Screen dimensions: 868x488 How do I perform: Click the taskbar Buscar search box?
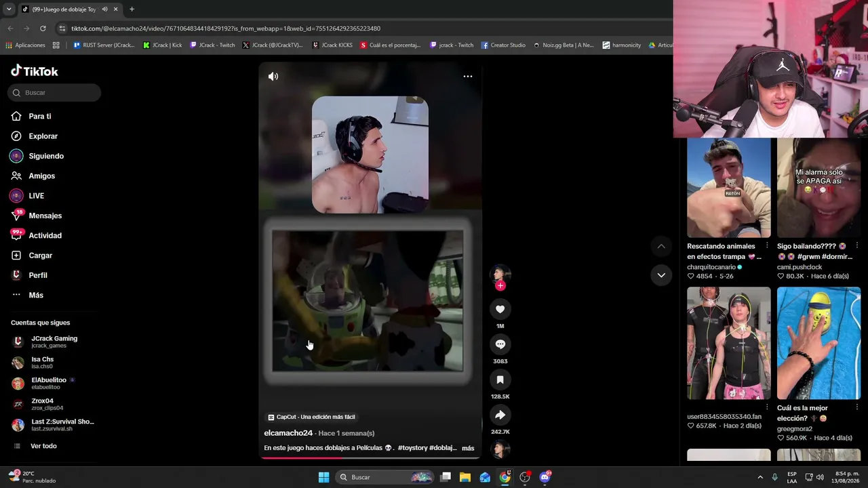[x=384, y=477]
